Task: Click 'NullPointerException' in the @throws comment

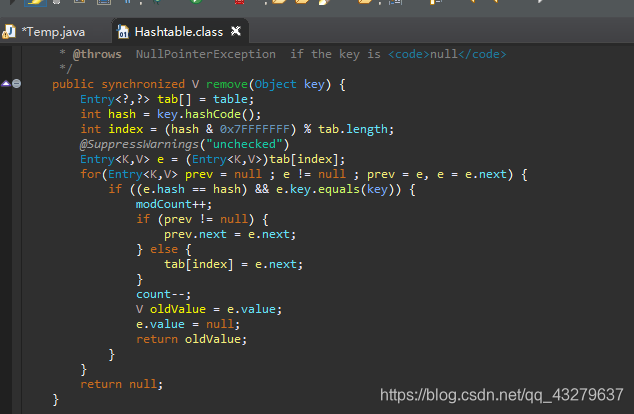Action: tap(205, 54)
